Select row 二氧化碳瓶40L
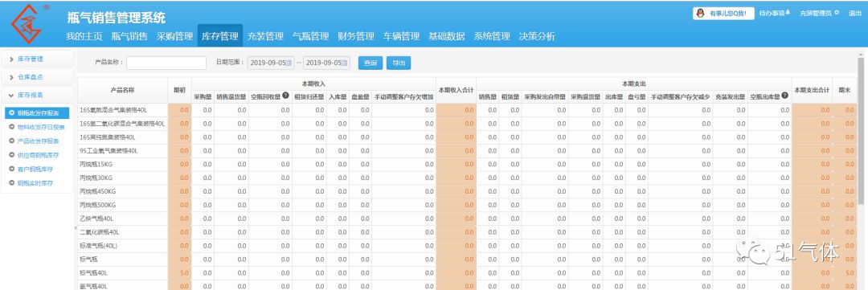Screen dimensions: 868x290 (467, 232)
